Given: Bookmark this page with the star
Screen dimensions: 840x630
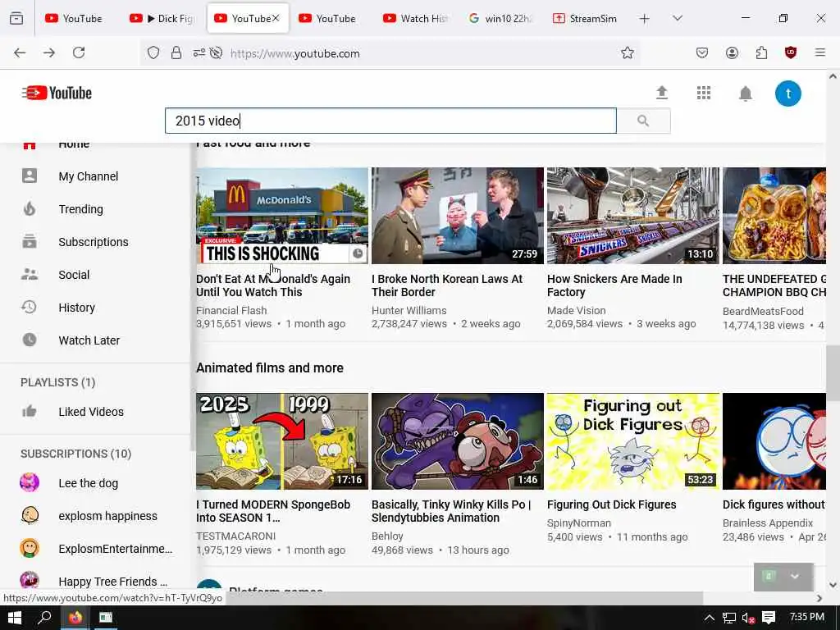Looking at the screenshot, I should click(x=628, y=53).
